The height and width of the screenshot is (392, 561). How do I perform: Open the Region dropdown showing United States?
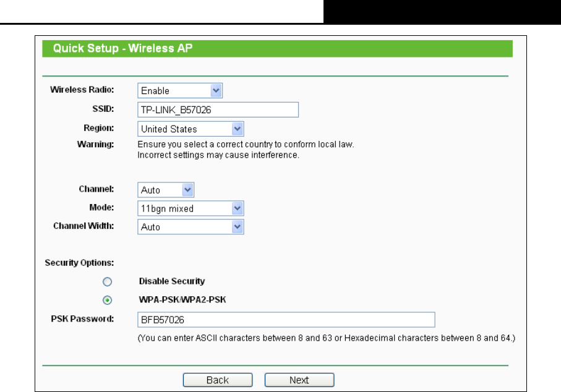tap(191, 129)
